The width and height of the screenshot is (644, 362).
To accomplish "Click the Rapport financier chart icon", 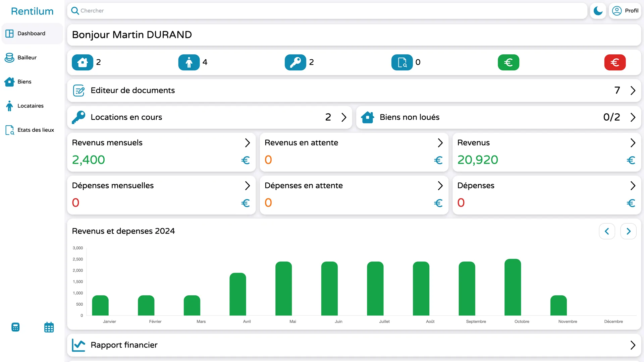I will [x=78, y=345].
